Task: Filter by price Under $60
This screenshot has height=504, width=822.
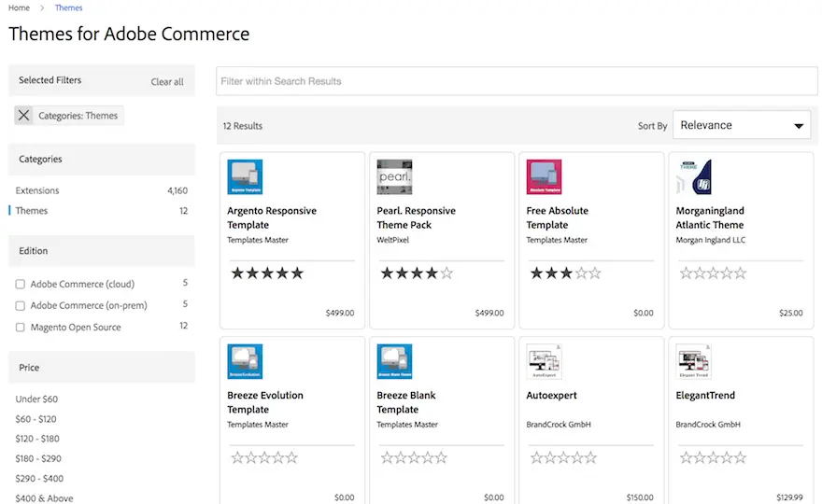Action: click(36, 399)
